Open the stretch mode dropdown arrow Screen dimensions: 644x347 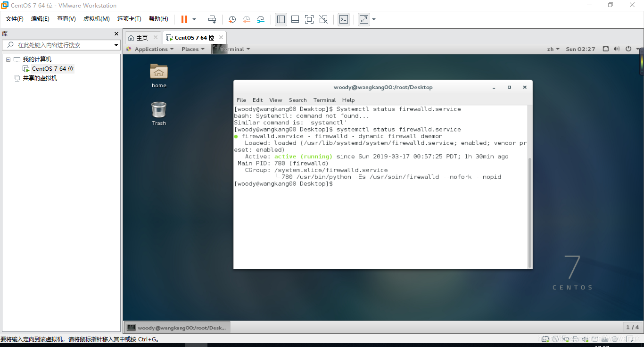click(374, 19)
